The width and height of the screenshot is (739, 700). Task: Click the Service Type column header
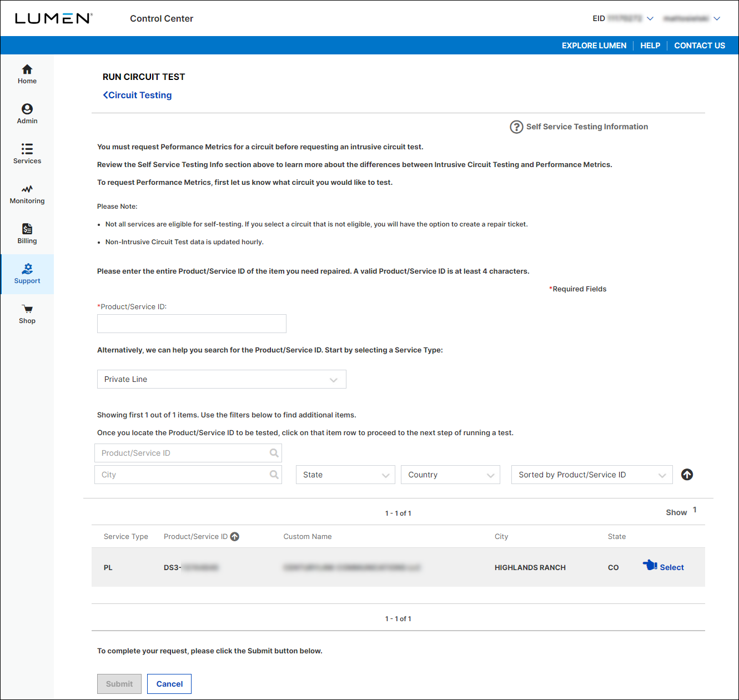[126, 537]
